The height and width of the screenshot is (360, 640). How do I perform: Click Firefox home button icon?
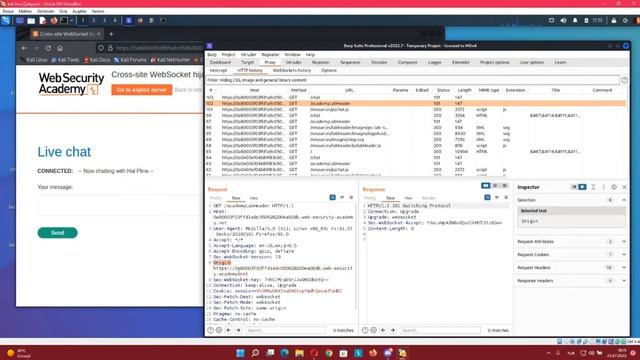[60, 48]
